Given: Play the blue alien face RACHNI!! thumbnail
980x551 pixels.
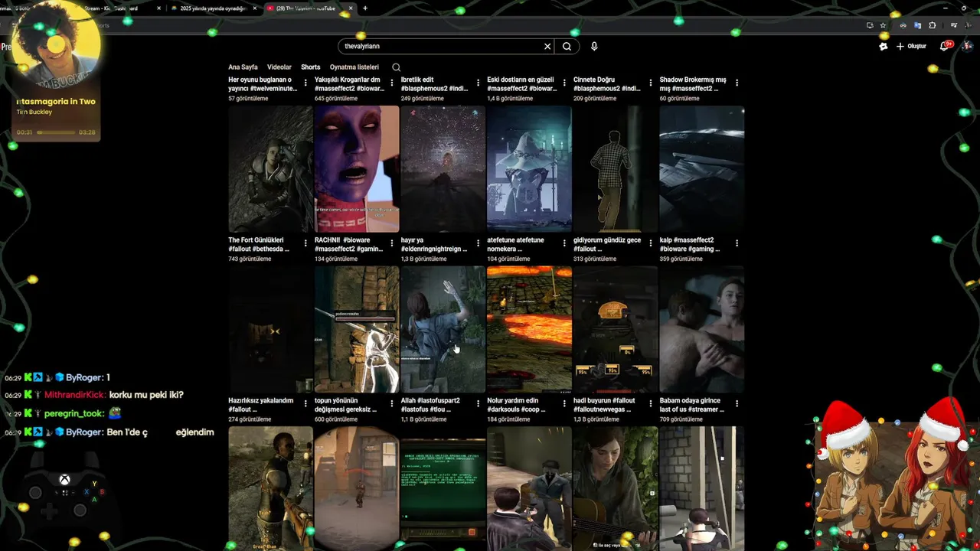Looking at the screenshot, I should 357,169.
